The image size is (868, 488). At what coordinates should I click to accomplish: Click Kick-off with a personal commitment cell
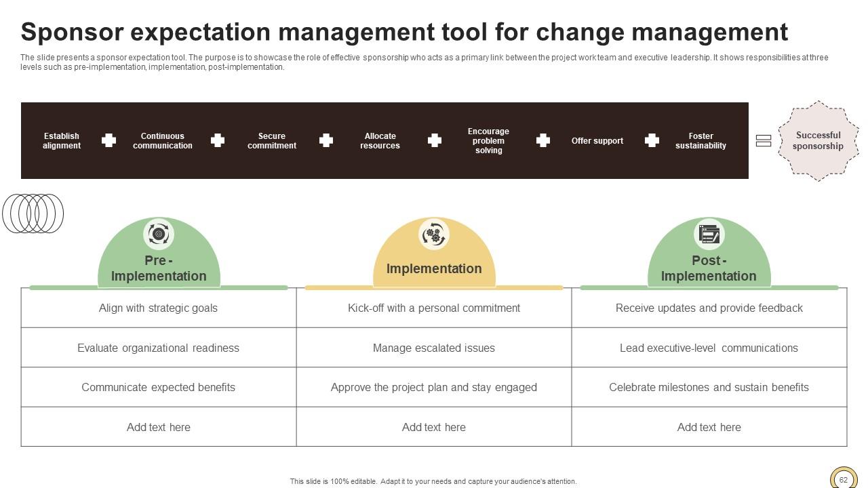click(434, 308)
